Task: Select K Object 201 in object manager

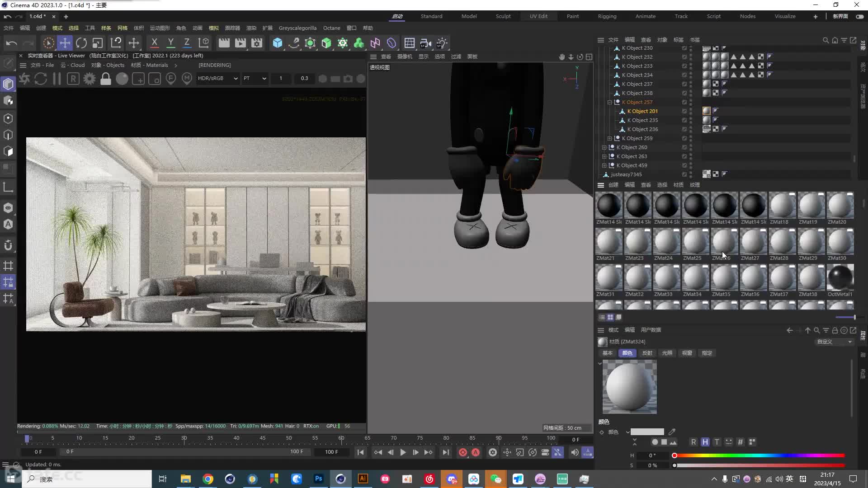Action: [x=642, y=111]
